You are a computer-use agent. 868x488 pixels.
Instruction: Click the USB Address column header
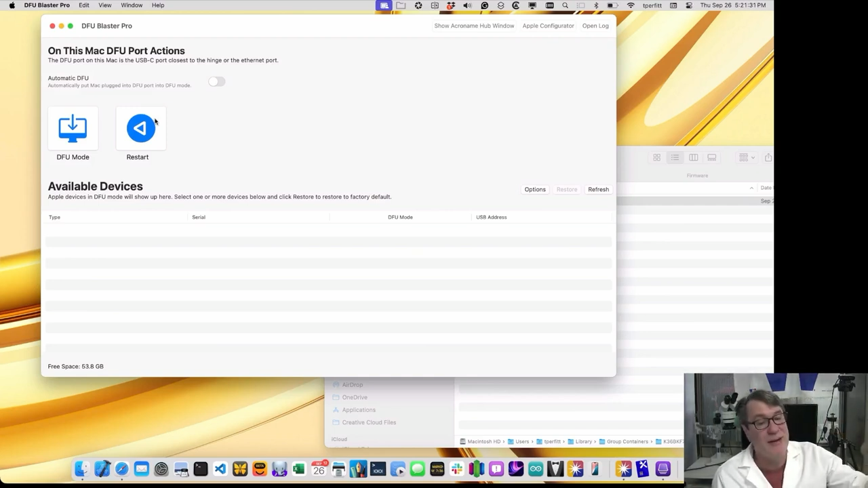491,218
